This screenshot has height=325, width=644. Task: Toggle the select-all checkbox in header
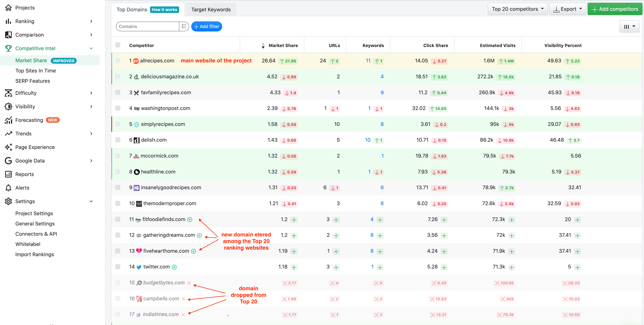tap(118, 45)
